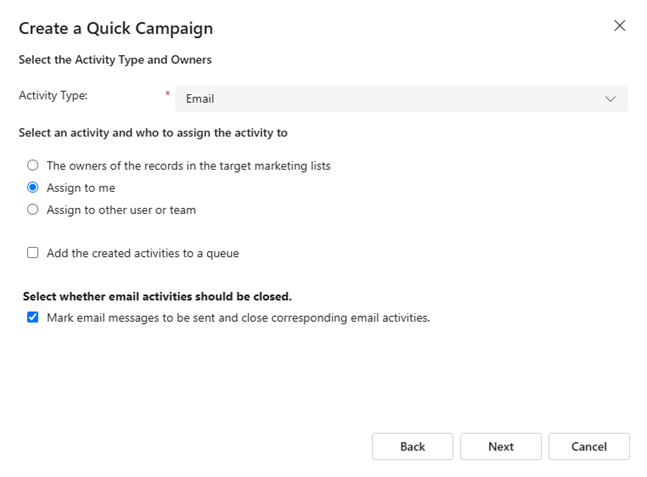This screenshot has width=647, height=477.
Task: Go to the previous step with Back
Action: point(412,447)
